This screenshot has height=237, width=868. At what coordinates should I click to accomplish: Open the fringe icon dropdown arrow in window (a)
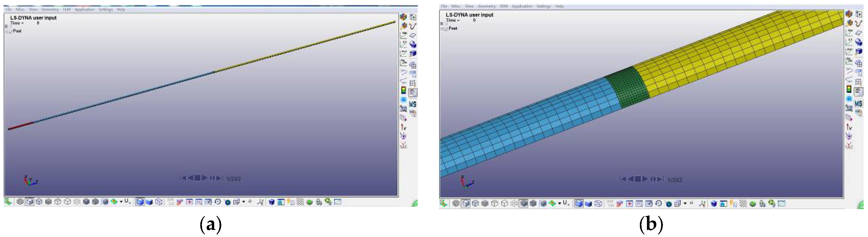(121, 202)
